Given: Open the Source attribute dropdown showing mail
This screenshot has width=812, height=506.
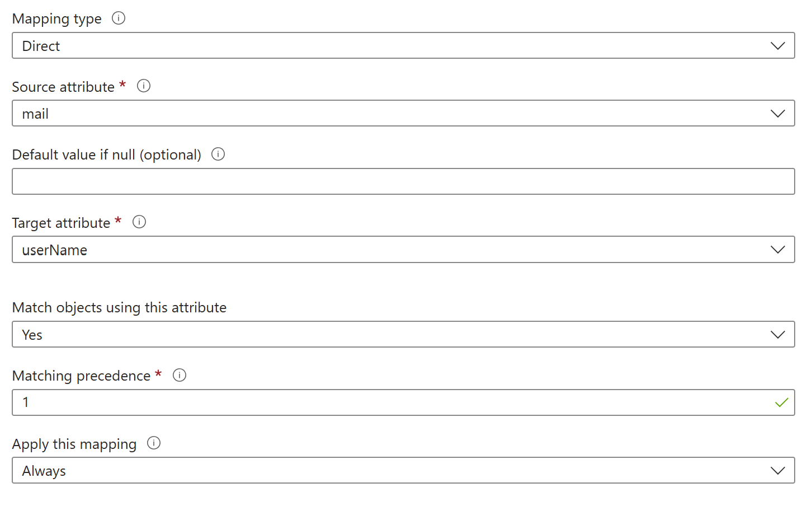Looking at the screenshot, I should (x=391, y=114).
